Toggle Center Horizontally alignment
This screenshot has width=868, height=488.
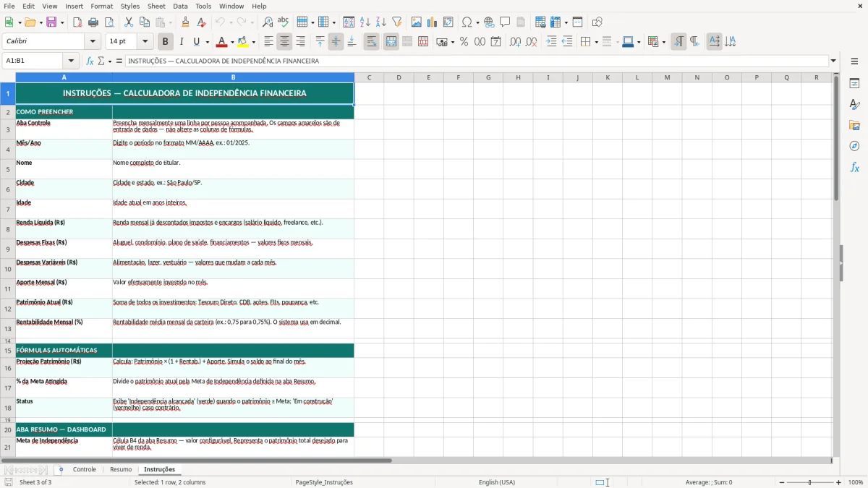click(284, 42)
